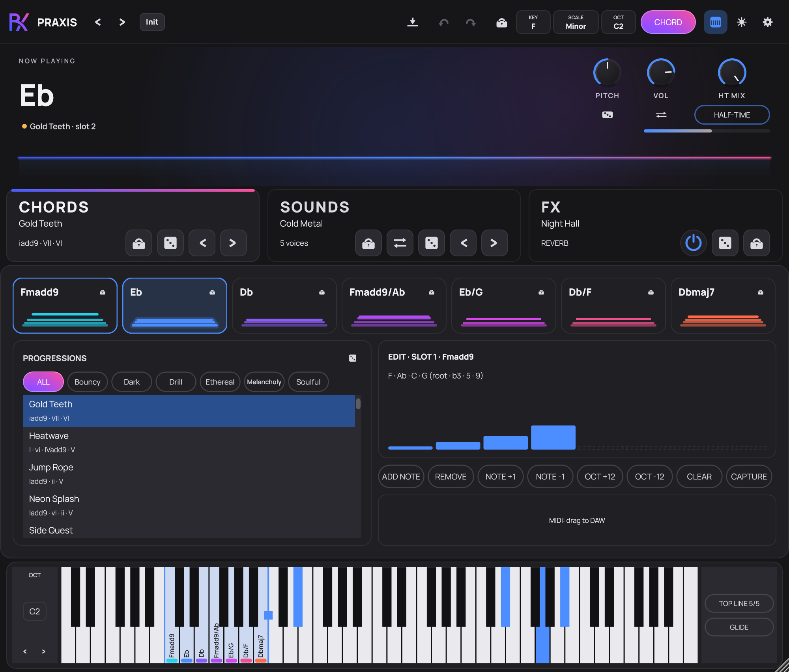Image resolution: width=789 pixels, height=672 pixels.
Task: Randomize chords with dice icon
Action: tap(170, 243)
